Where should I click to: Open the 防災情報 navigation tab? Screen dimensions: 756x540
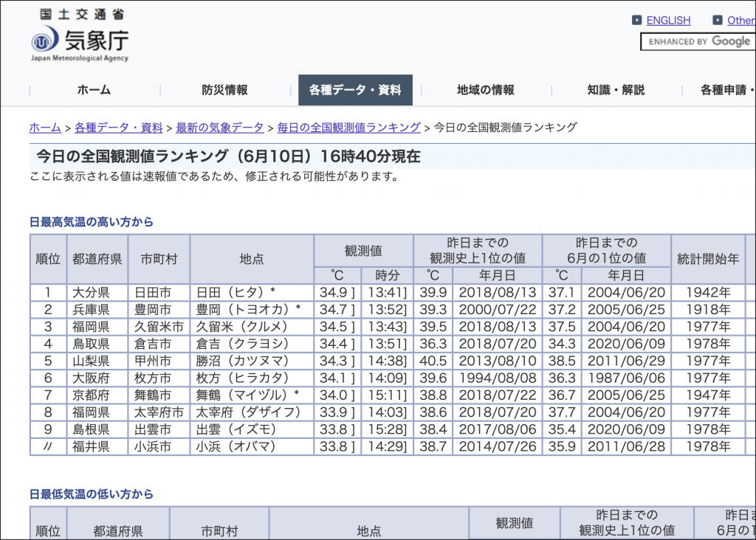tap(224, 90)
